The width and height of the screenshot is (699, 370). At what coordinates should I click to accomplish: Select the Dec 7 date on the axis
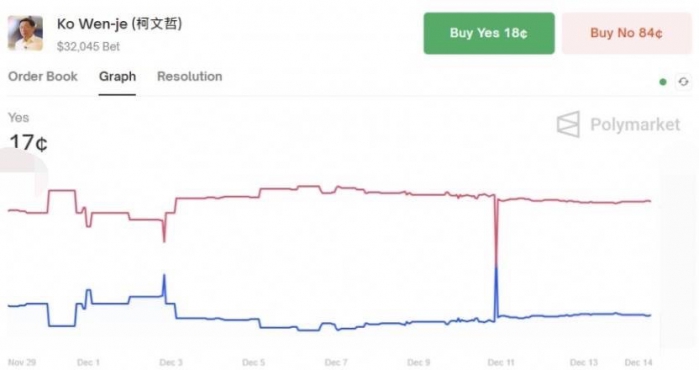coord(336,362)
